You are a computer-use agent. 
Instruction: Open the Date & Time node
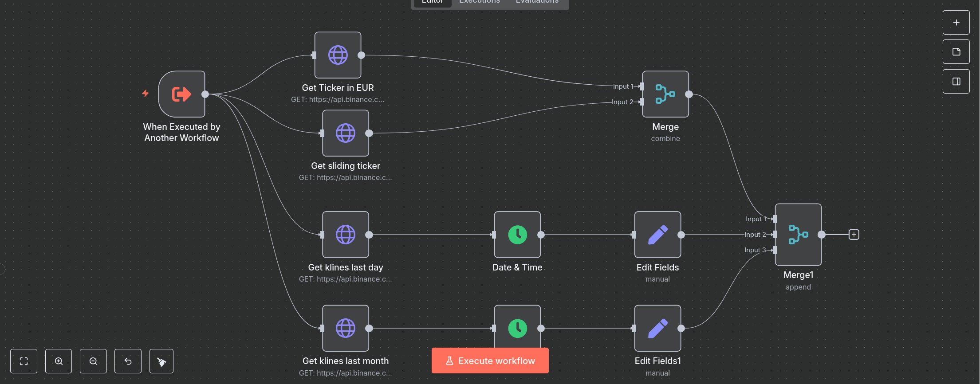(517, 235)
